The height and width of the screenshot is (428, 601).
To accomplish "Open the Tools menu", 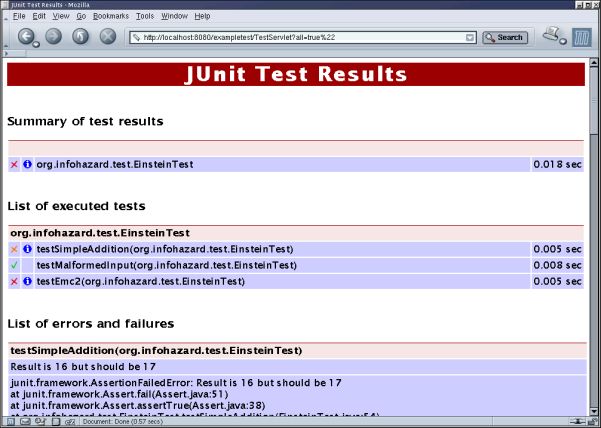I will [145, 16].
